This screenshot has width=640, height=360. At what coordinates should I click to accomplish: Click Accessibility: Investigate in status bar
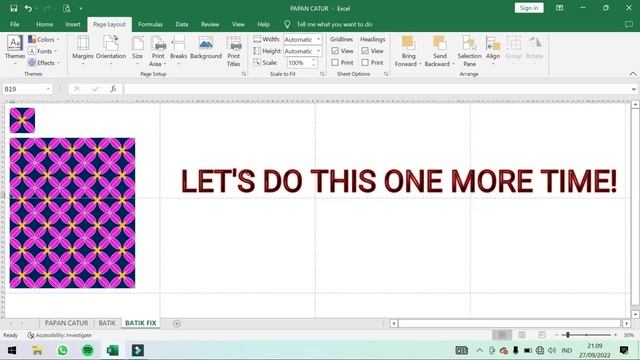point(60,335)
